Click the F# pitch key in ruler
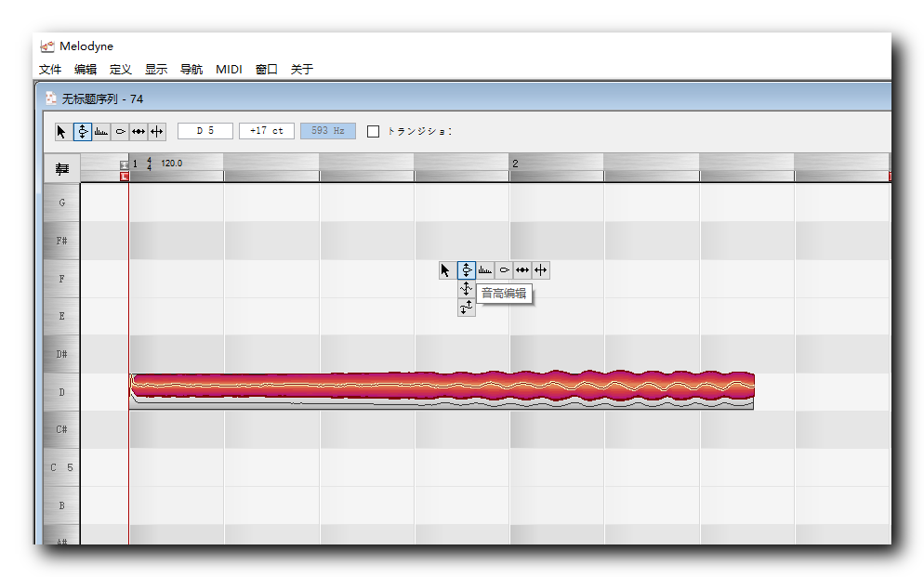The height and width of the screenshot is (577, 924). 62,241
